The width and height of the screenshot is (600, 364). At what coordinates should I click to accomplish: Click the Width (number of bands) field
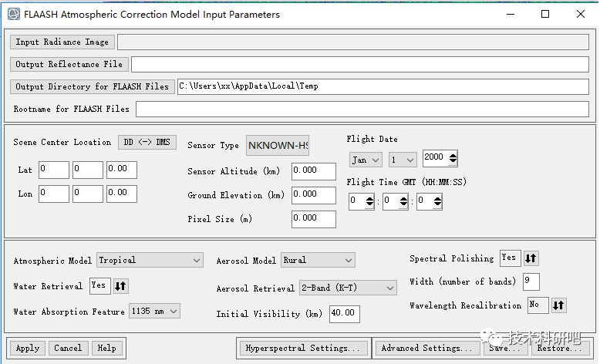[531, 281]
